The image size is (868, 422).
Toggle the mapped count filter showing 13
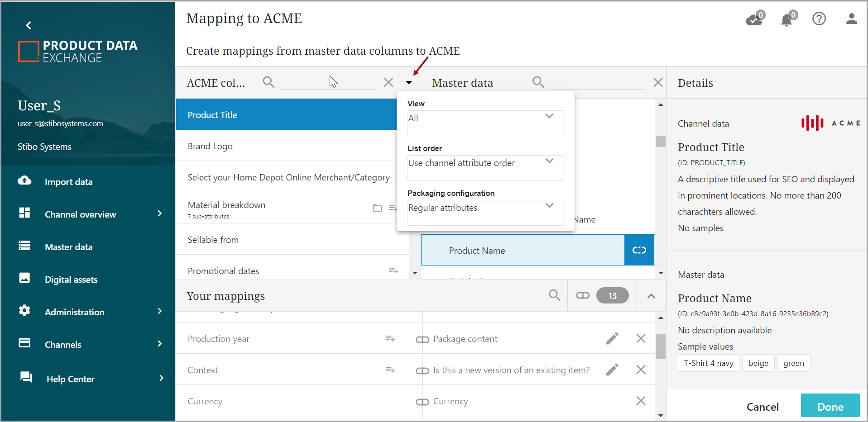[602, 296]
